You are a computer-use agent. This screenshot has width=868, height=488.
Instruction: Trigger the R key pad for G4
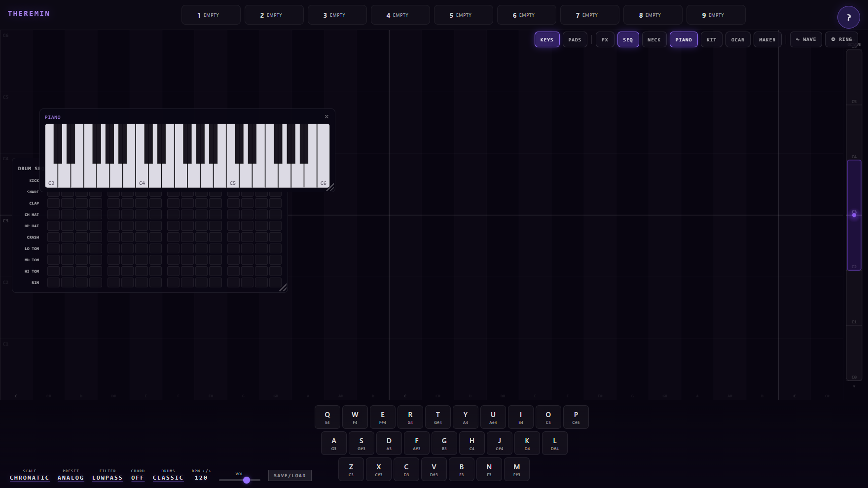click(x=410, y=417)
